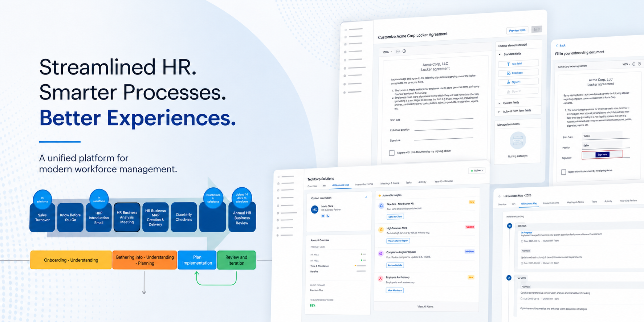
Task: Edit Contact information with pencil icon
Action: coord(366,197)
